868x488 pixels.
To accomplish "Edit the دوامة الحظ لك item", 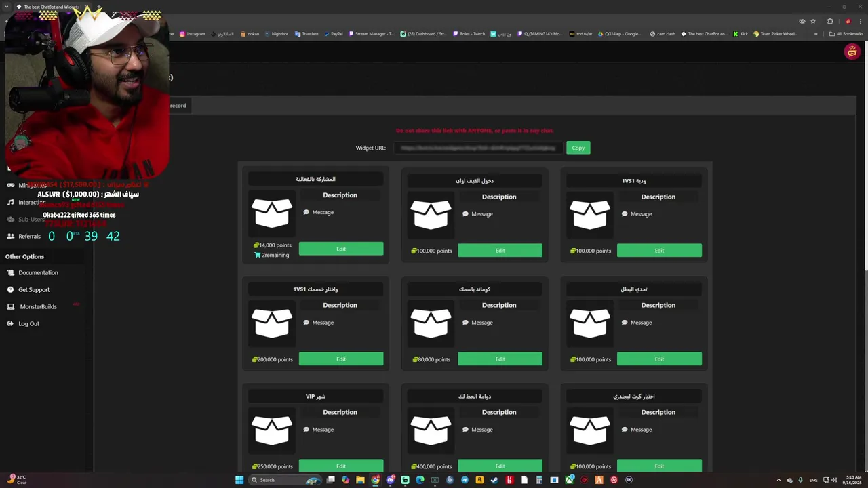I will pos(500,466).
